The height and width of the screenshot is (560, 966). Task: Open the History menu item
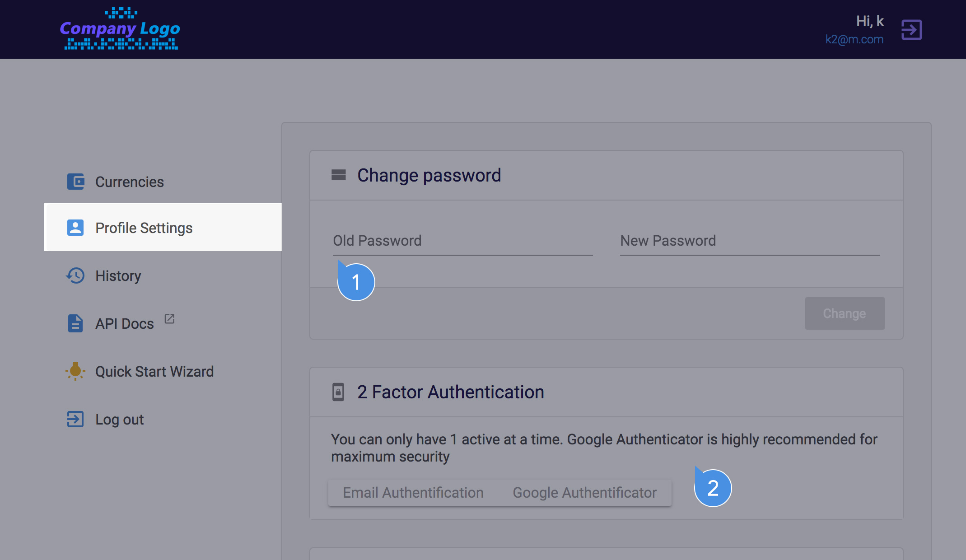coord(118,275)
